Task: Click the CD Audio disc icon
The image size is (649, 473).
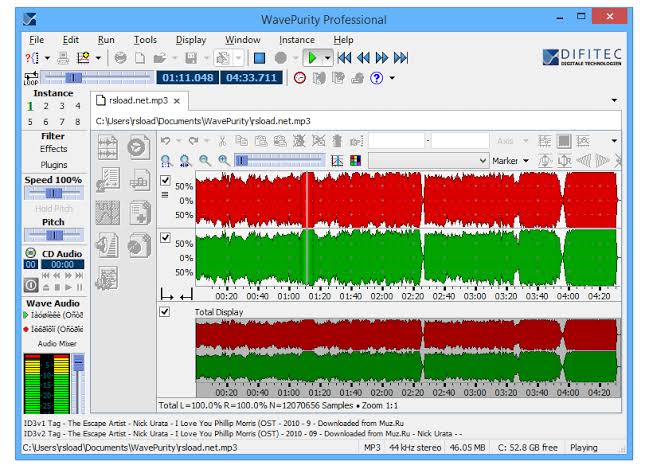Action: [x=31, y=253]
